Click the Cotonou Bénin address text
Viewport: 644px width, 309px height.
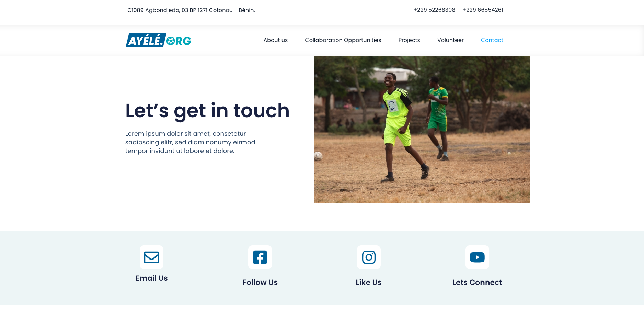click(x=191, y=10)
